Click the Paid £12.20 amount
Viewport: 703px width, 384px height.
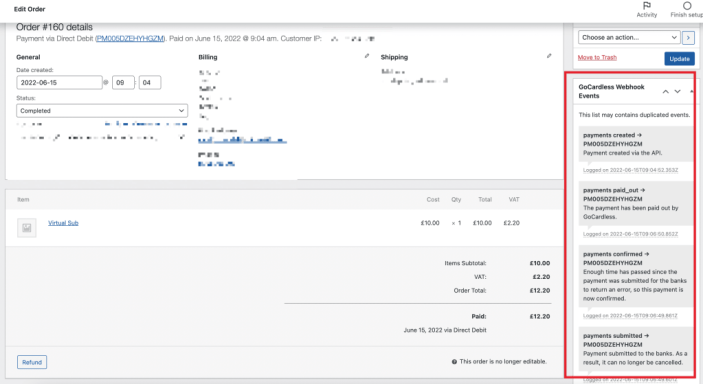[540, 317]
